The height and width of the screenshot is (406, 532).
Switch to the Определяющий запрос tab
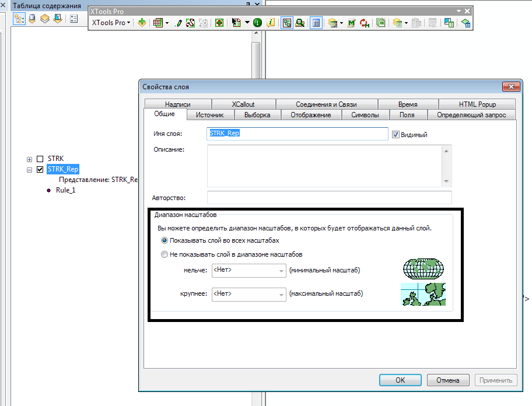pos(471,115)
